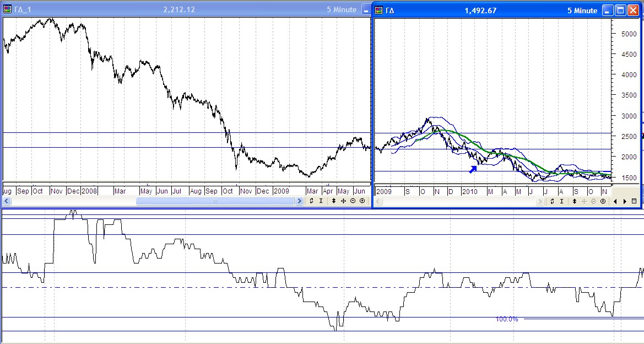Click the ΓΔ_1 chart scrollbar right arrow

click(x=300, y=201)
